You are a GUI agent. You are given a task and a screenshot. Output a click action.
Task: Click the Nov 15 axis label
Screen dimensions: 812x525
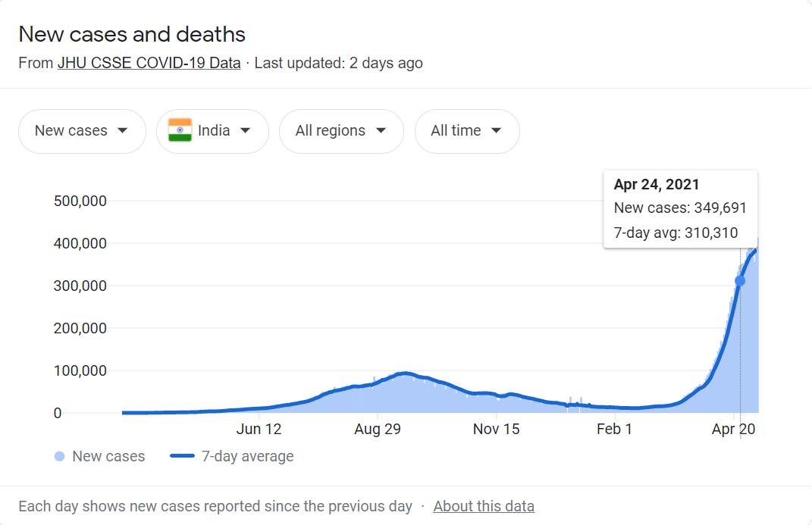pyautogui.click(x=496, y=430)
